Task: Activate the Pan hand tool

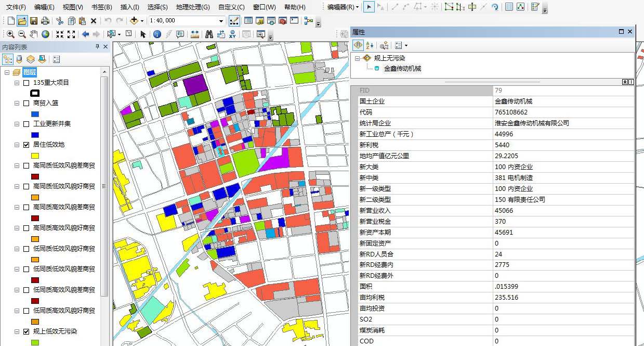Action: (x=34, y=34)
